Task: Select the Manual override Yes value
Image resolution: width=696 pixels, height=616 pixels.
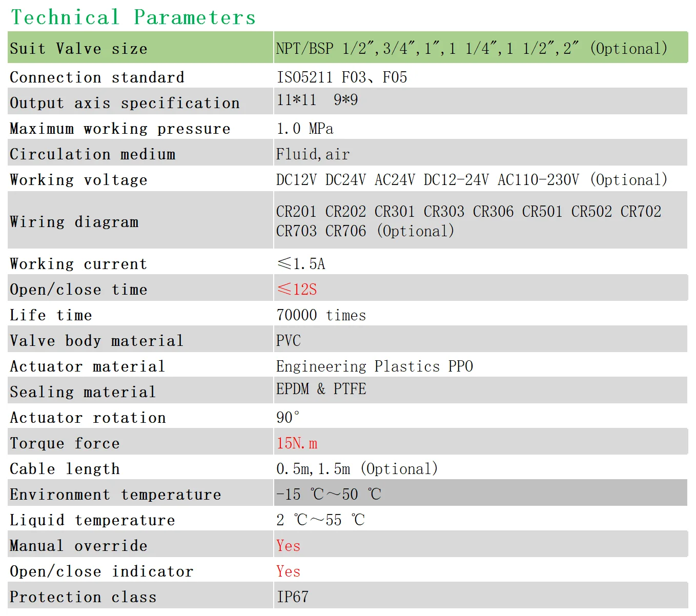Action: pyautogui.click(x=288, y=546)
